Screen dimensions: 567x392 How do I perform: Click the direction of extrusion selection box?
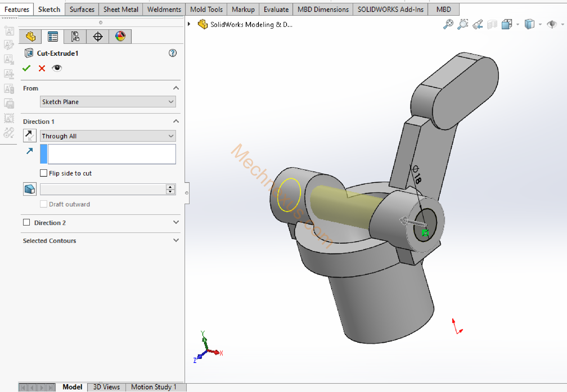[111, 154]
